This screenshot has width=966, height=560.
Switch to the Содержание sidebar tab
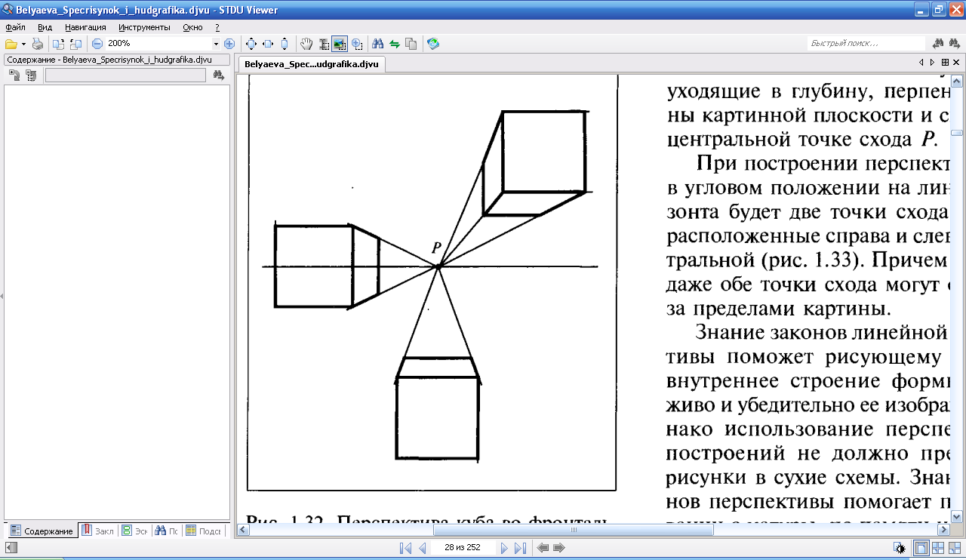(41, 531)
